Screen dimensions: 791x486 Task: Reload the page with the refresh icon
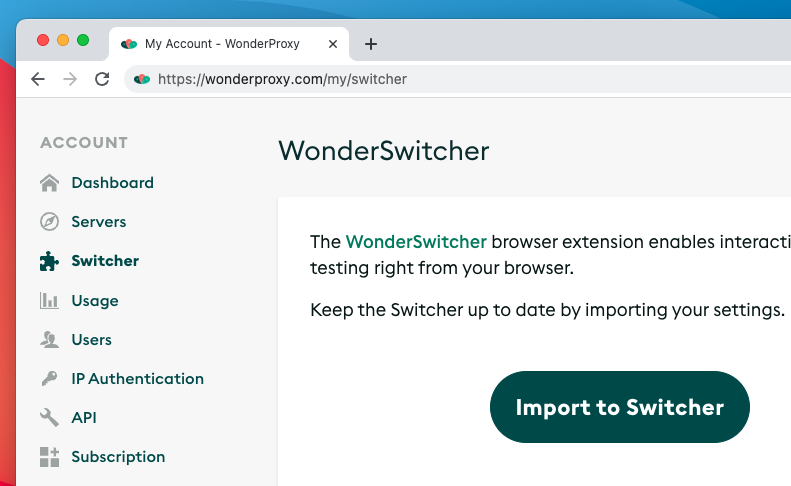(102, 79)
